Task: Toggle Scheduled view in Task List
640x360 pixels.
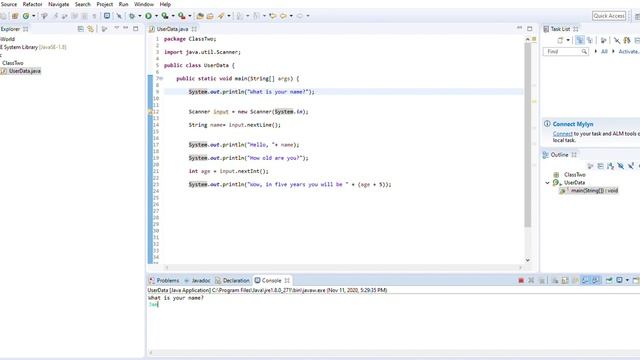Action: (589, 40)
